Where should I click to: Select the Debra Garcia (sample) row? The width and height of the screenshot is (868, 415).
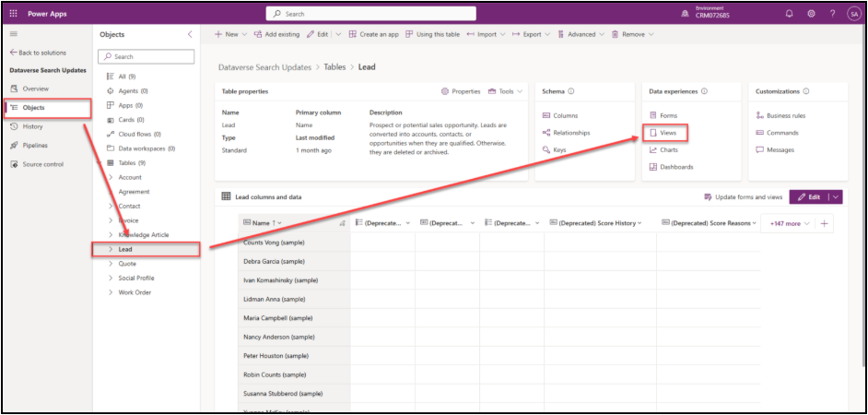pos(275,261)
